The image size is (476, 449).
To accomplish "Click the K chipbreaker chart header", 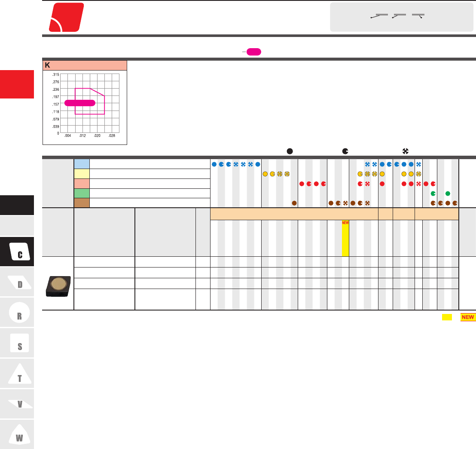I will pos(85,65).
